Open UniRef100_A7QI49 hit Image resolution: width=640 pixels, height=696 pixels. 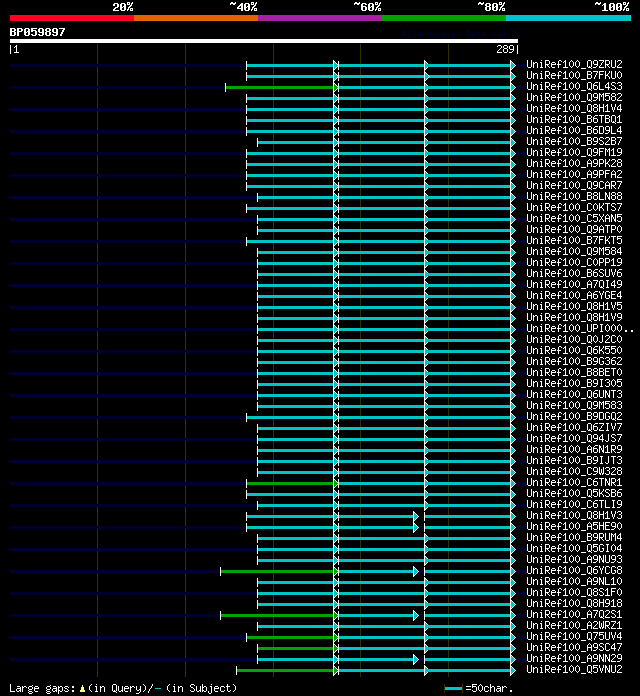[574, 285]
